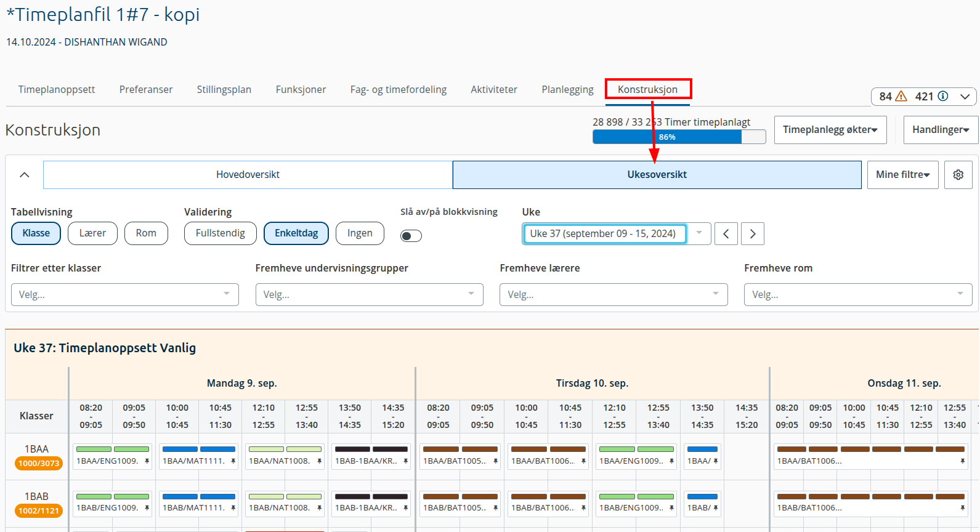The width and height of the screenshot is (980, 532).
Task: Expand the warnings and info counter chevron
Action: coord(965,97)
